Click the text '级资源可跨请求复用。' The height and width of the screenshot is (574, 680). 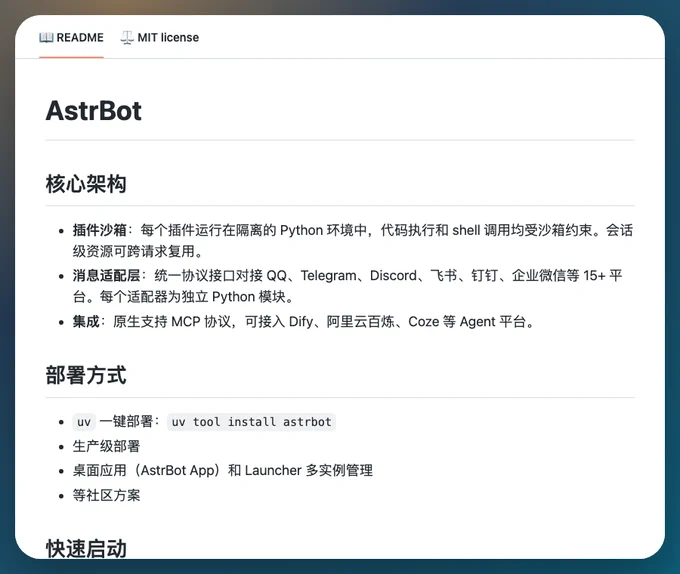[137, 251]
